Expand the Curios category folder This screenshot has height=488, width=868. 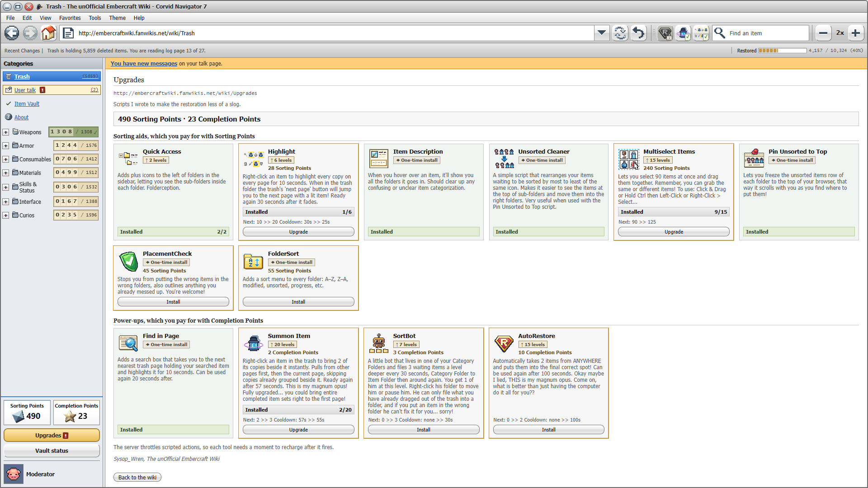tap(6, 216)
